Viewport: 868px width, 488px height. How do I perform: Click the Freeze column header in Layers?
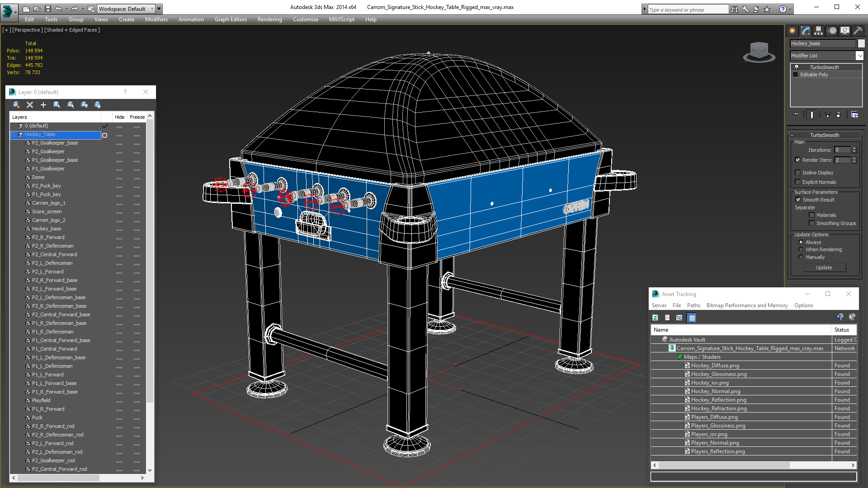(x=137, y=117)
